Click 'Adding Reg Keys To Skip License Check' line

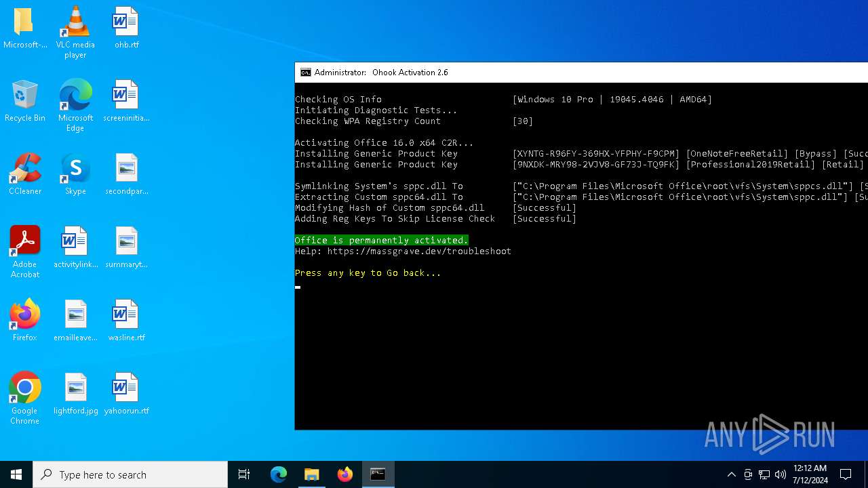click(395, 219)
